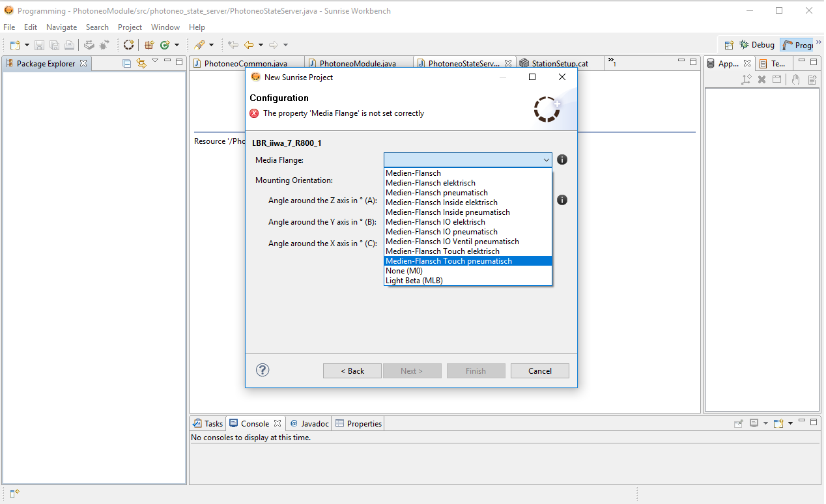Open Package Explorer view menu triangle
This screenshot has width=826, height=504.
[155, 61]
